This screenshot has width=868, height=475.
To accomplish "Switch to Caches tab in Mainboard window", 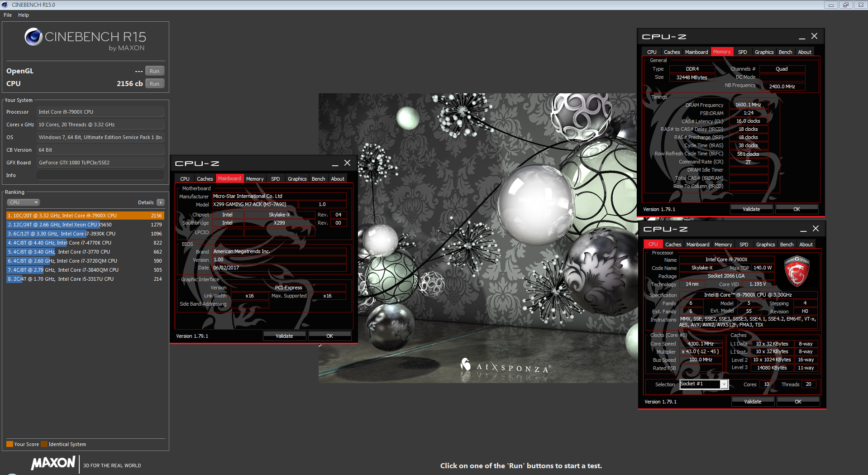I will (x=205, y=179).
